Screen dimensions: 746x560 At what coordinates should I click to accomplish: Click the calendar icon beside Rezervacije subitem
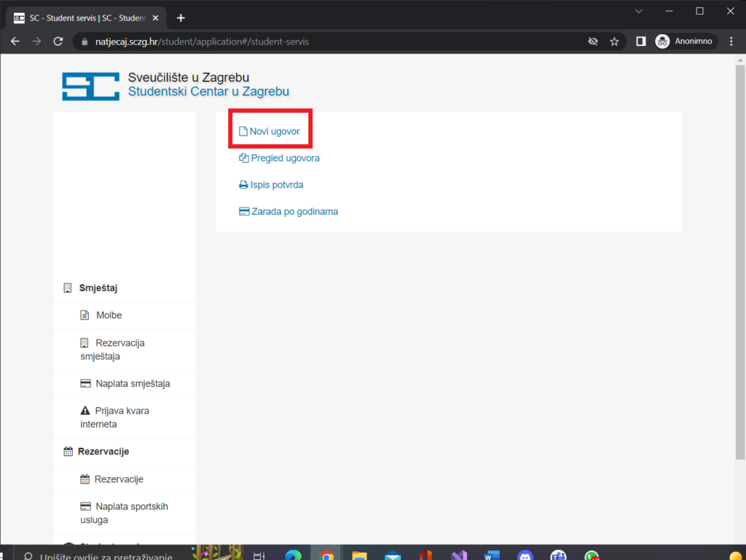point(85,479)
